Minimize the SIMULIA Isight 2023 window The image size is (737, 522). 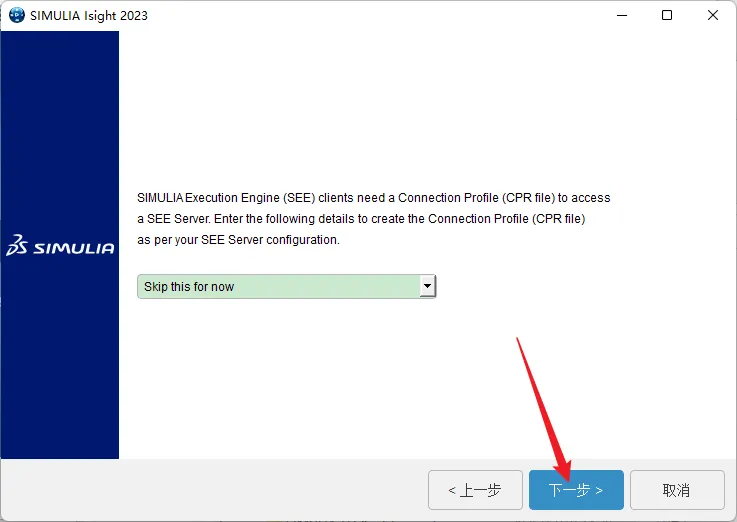pos(622,15)
